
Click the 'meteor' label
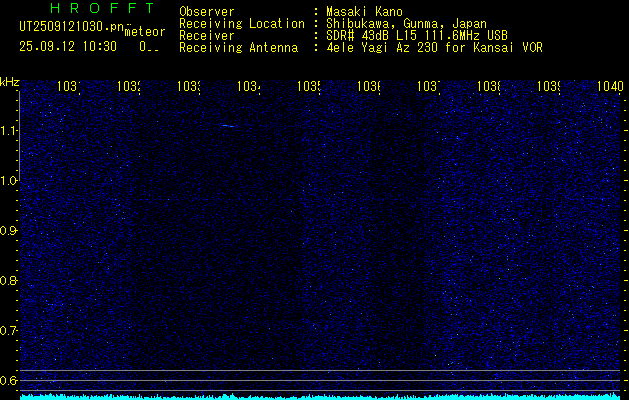coord(145,32)
